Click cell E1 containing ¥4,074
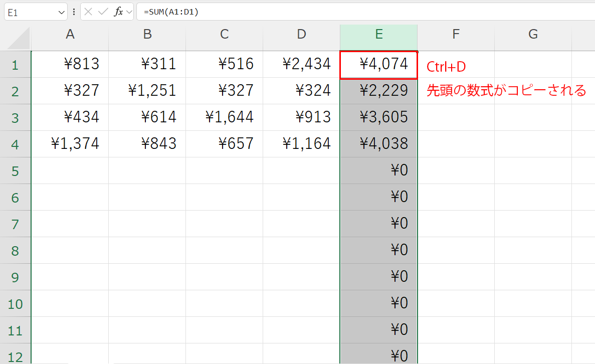The height and width of the screenshot is (364, 595). [378, 64]
